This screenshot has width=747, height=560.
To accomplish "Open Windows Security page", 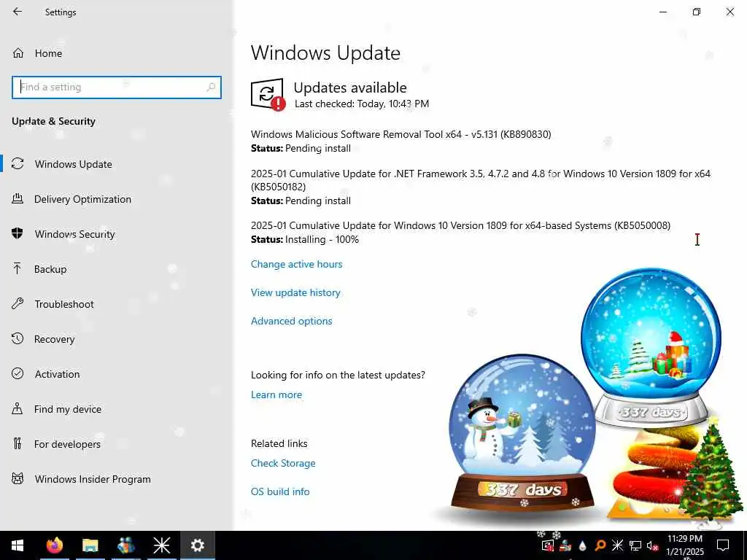I will tap(75, 234).
